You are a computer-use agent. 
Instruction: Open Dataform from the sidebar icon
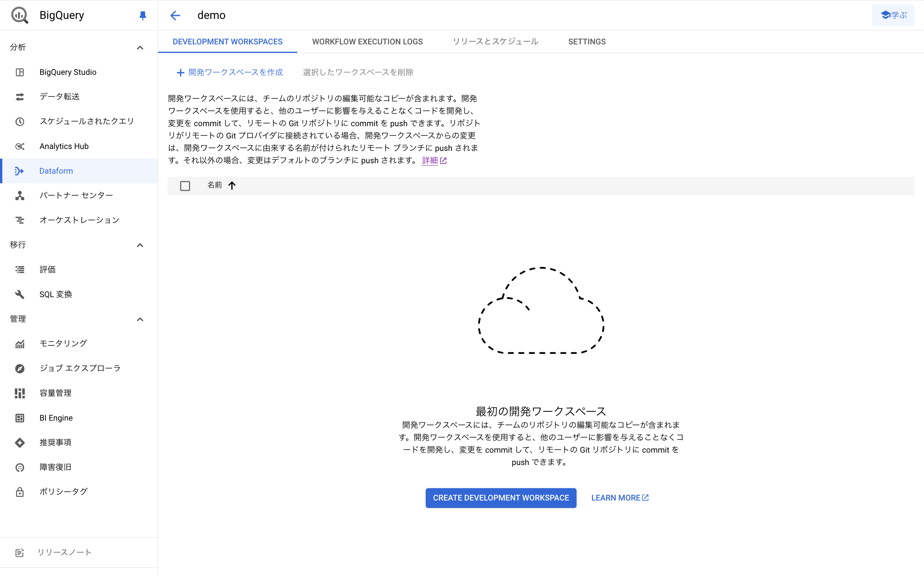pos(19,171)
